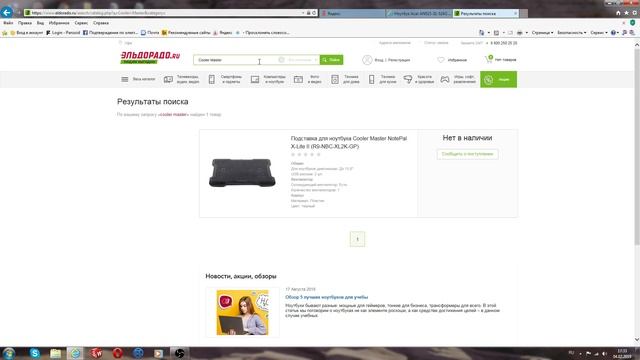
Task: Click the print icon in command bar
Action: [x=520, y=33]
